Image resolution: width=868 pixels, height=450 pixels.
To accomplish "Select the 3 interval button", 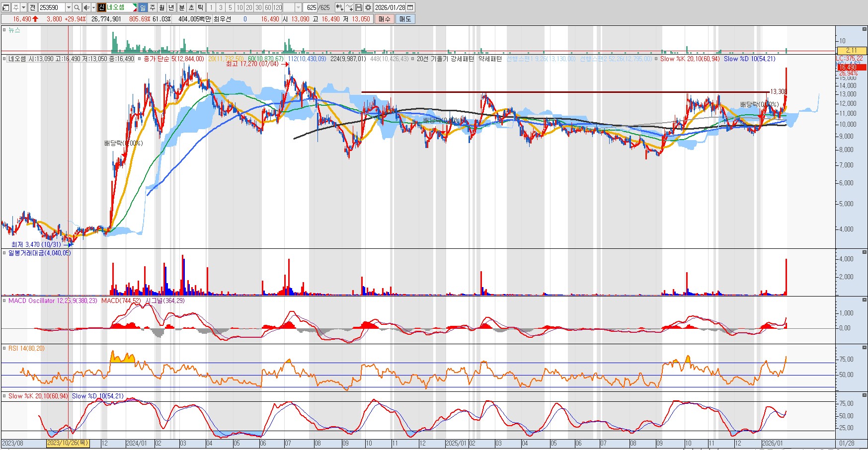I will click(221, 7).
